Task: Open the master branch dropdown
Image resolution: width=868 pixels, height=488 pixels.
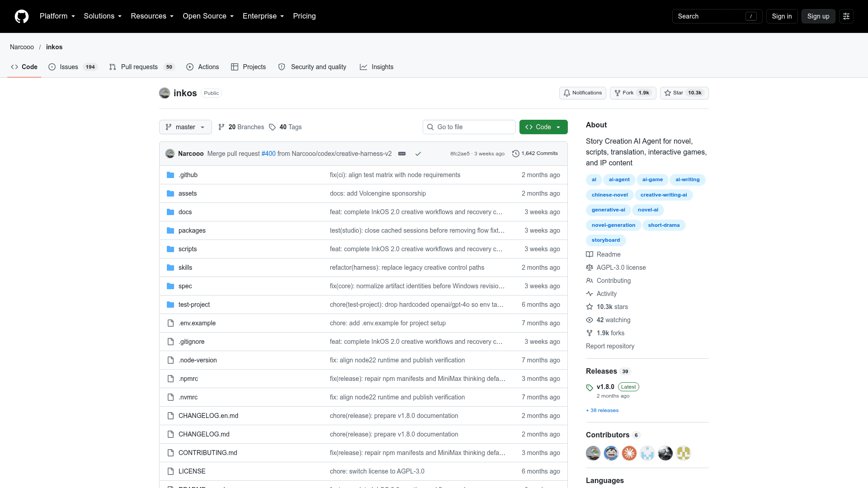Action: (x=185, y=127)
